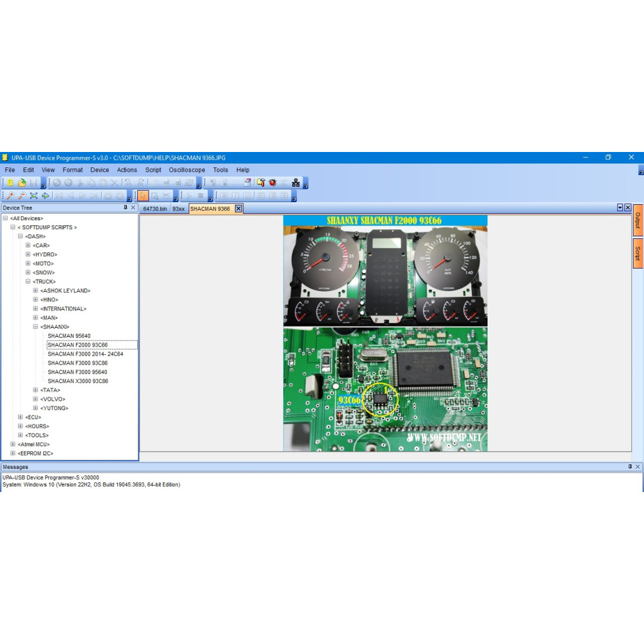644x644 pixels.
Task: Toggle the Italic formatting button
Action: pyautogui.click(x=235, y=196)
